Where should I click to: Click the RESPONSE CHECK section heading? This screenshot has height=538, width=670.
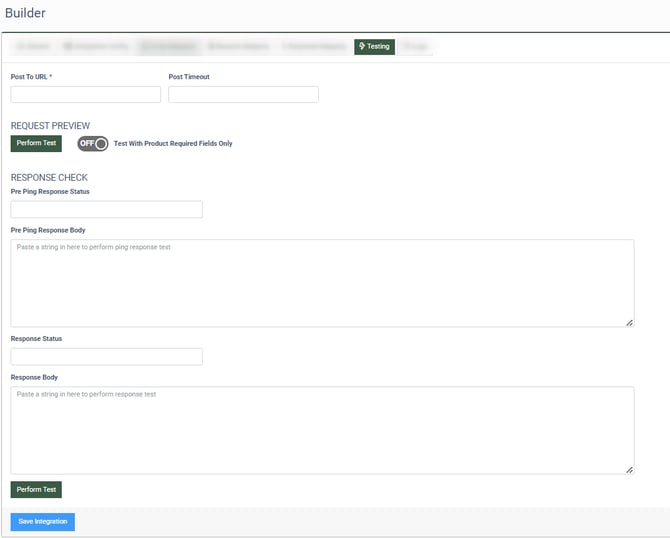(x=51, y=177)
